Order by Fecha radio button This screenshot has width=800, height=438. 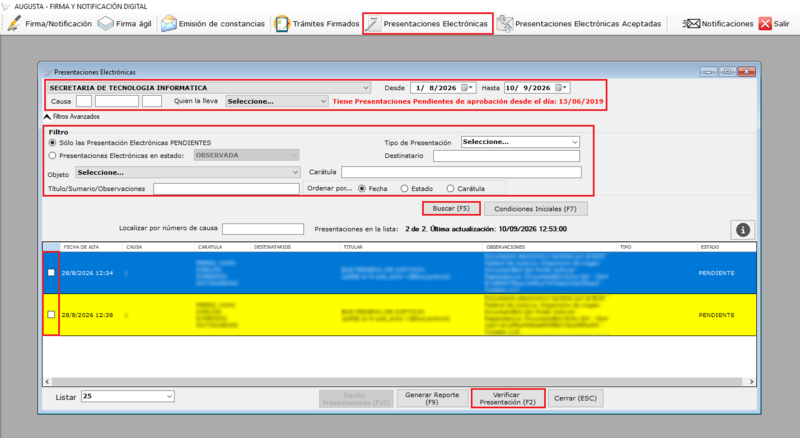tap(362, 188)
